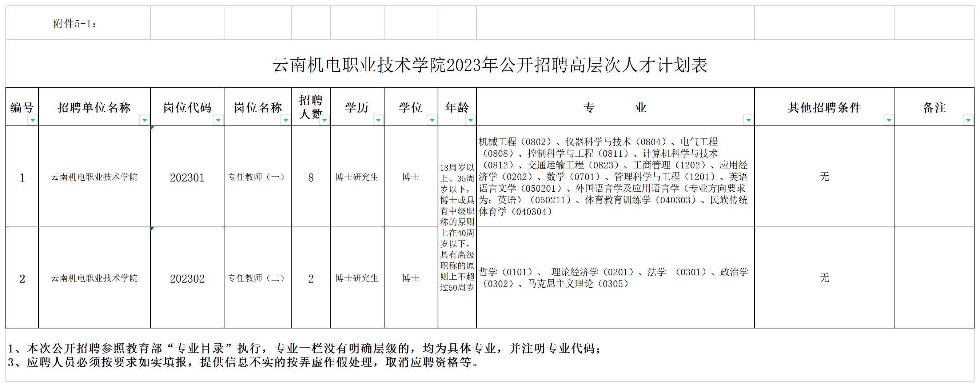Screen dimensions: 980x387
Task: Select the 202302 position code cell
Action: coord(187,278)
